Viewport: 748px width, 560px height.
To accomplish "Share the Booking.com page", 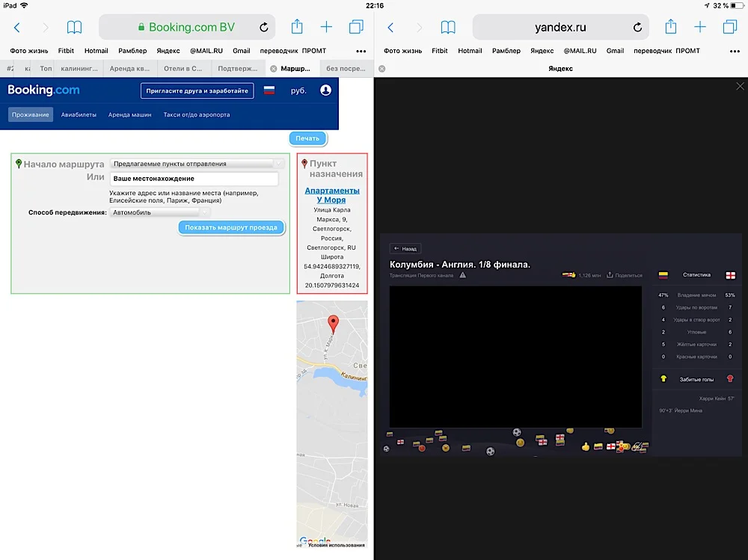I will click(x=297, y=26).
